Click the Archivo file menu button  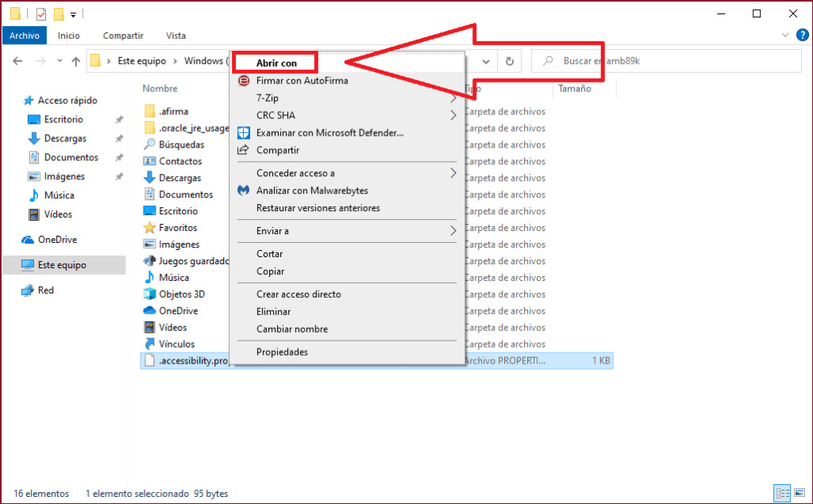(25, 36)
